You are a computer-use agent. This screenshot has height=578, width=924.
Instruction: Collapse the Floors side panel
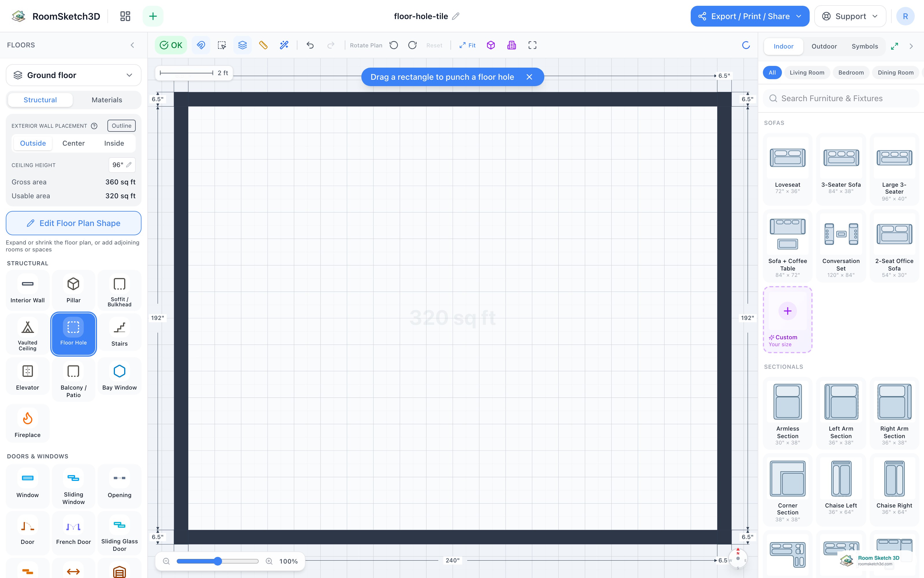(133, 45)
